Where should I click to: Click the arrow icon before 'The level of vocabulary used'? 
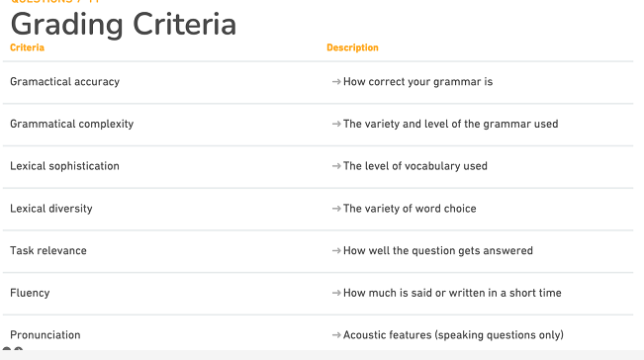click(x=336, y=166)
